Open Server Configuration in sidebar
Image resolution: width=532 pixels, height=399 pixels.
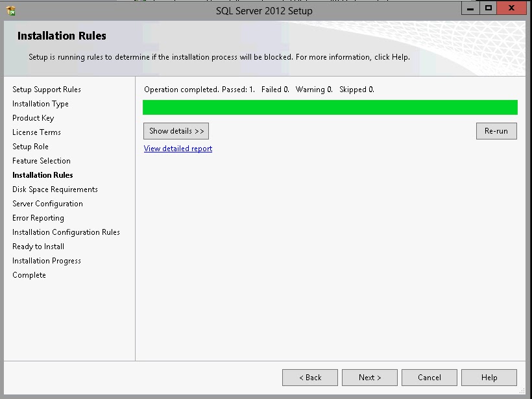[x=46, y=203]
